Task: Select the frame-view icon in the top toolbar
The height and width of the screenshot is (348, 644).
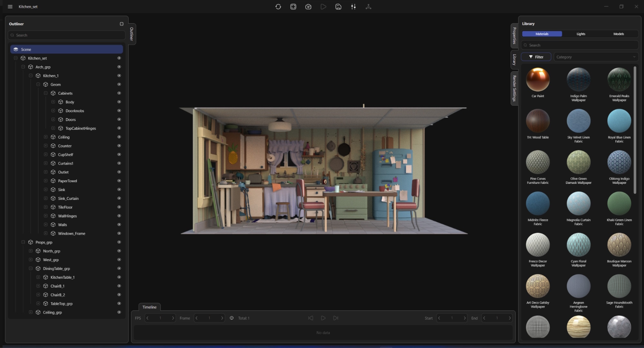Action: tap(293, 6)
